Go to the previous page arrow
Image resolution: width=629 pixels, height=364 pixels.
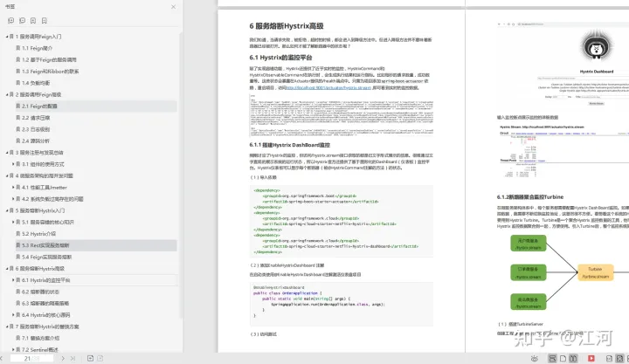[x=2, y=359]
